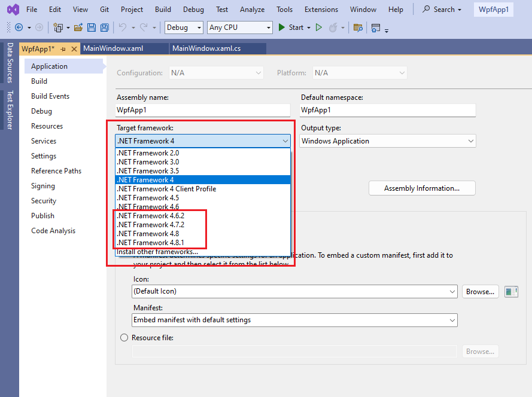Click the Default namespace input field
This screenshot has height=397, width=532.
click(x=387, y=110)
